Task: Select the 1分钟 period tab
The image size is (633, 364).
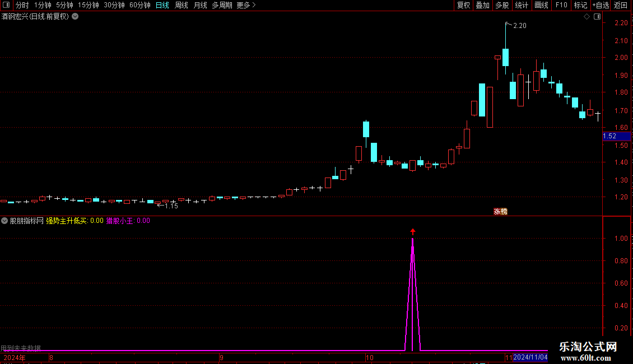Action: [x=43, y=5]
